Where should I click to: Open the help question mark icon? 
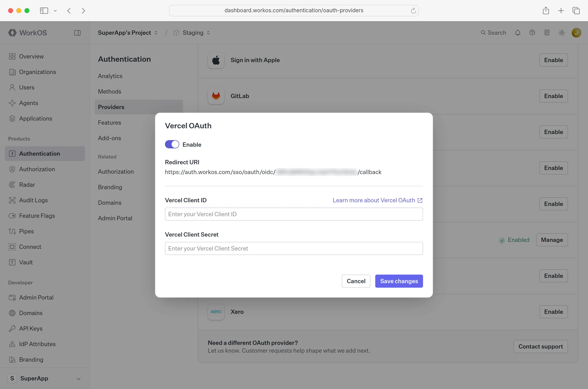pyautogui.click(x=532, y=33)
